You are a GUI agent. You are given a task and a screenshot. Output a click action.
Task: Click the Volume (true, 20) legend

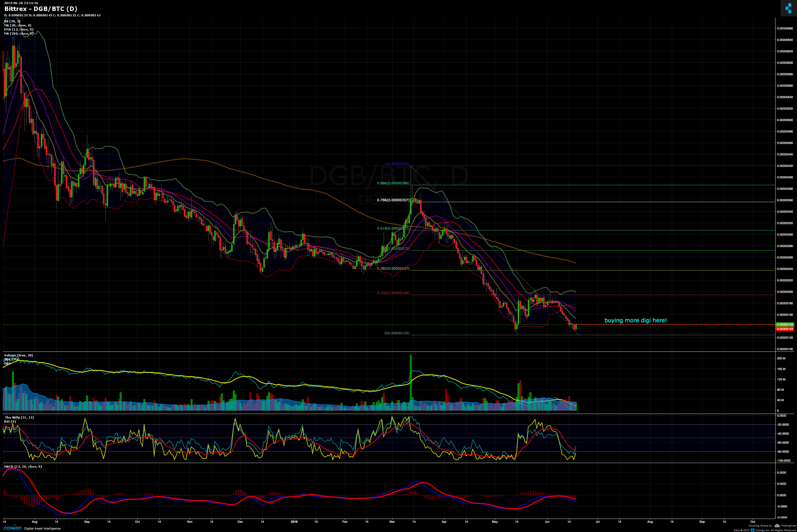point(18,355)
